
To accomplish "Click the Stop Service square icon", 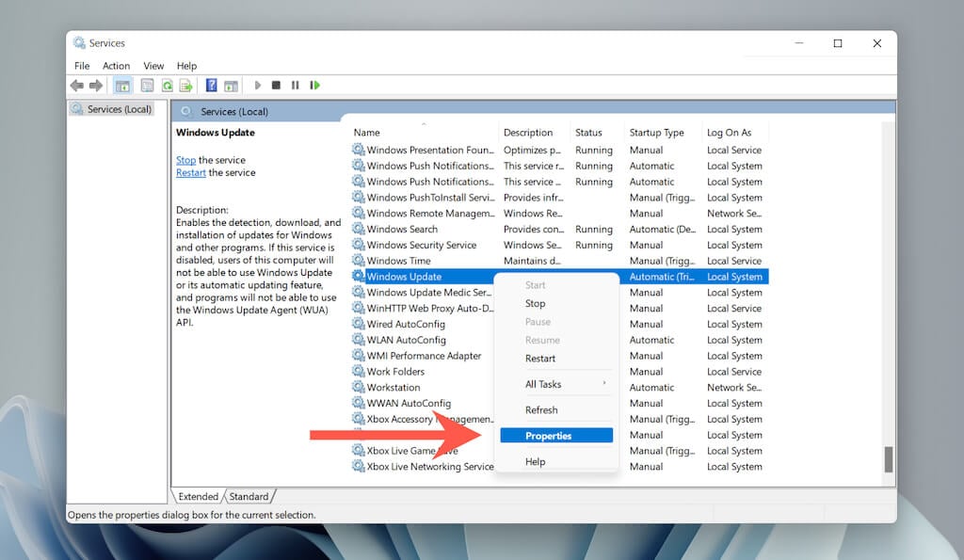I will coord(277,86).
